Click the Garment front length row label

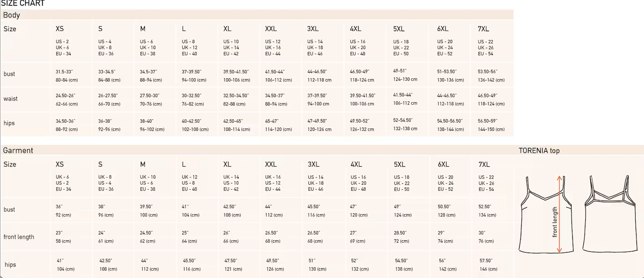coord(19,237)
